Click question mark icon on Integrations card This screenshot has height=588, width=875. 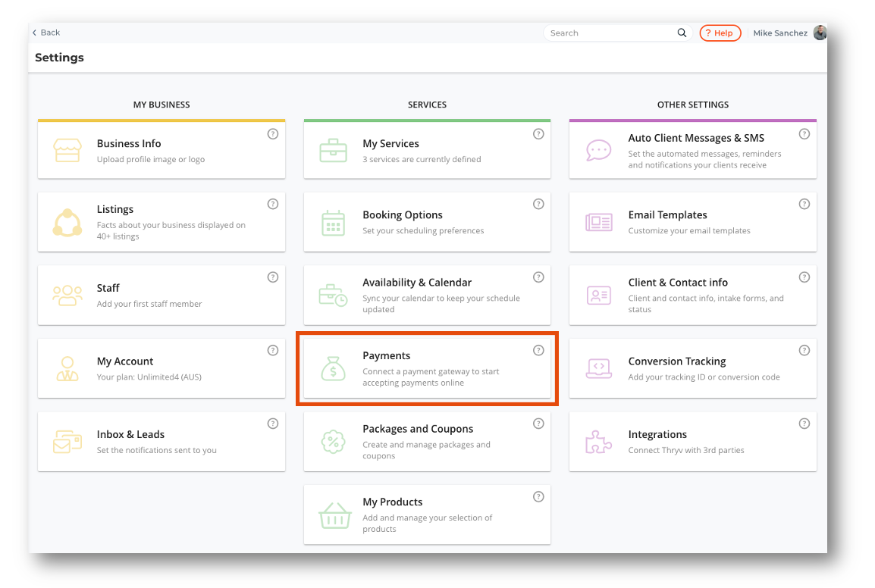(804, 424)
